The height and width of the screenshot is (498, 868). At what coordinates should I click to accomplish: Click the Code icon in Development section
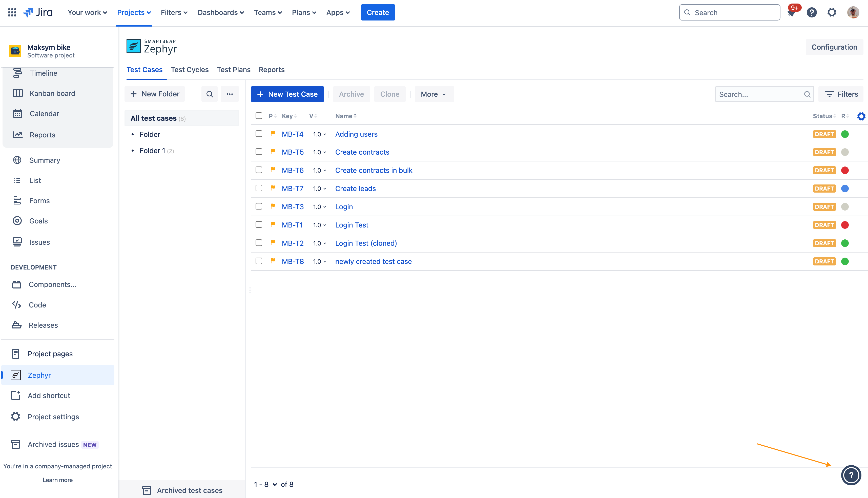[x=17, y=305]
